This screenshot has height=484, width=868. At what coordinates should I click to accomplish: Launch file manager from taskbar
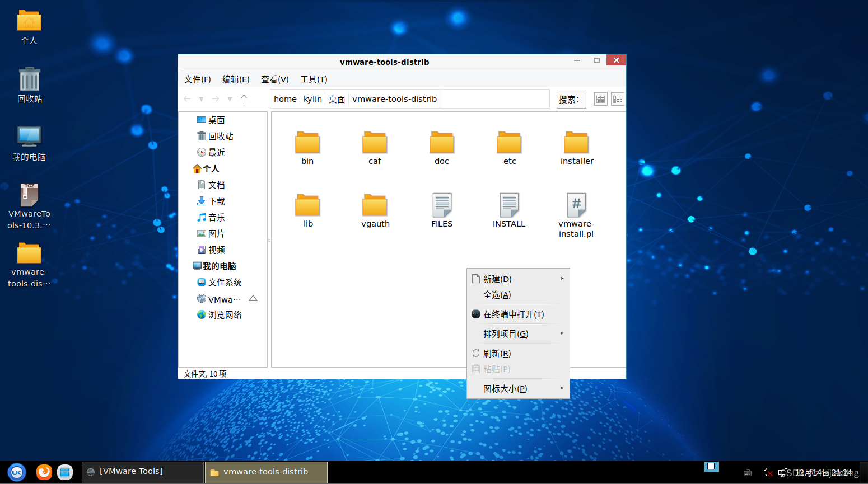point(65,472)
